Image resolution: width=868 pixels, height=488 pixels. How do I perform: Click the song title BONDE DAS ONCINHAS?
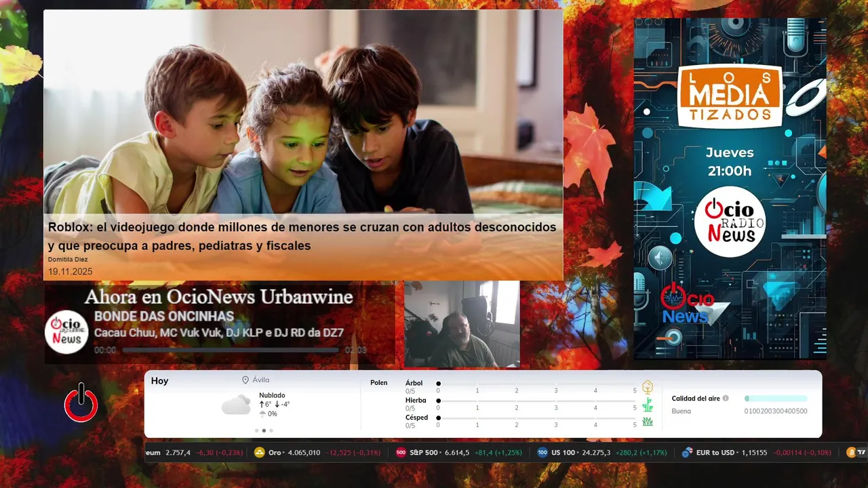pyautogui.click(x=164, y=317)
